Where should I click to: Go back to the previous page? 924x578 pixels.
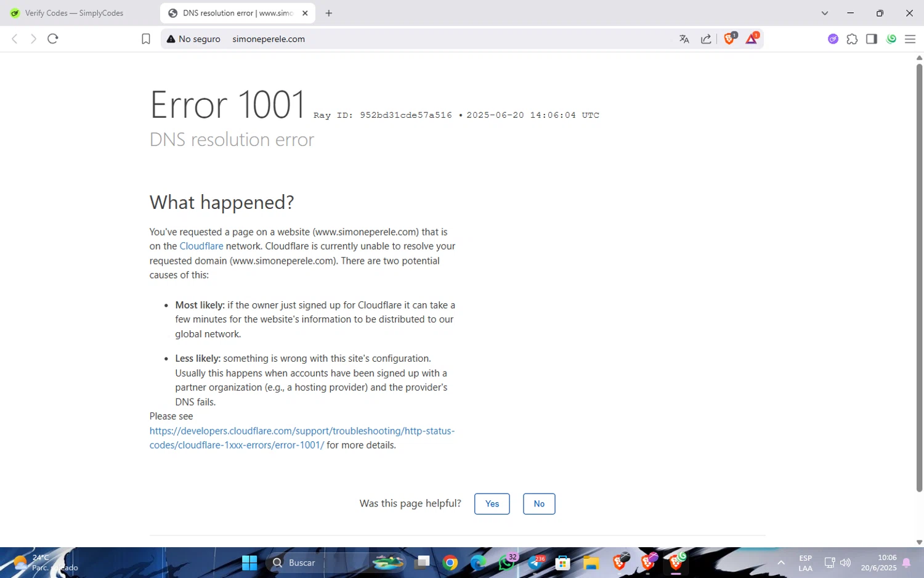15,39
